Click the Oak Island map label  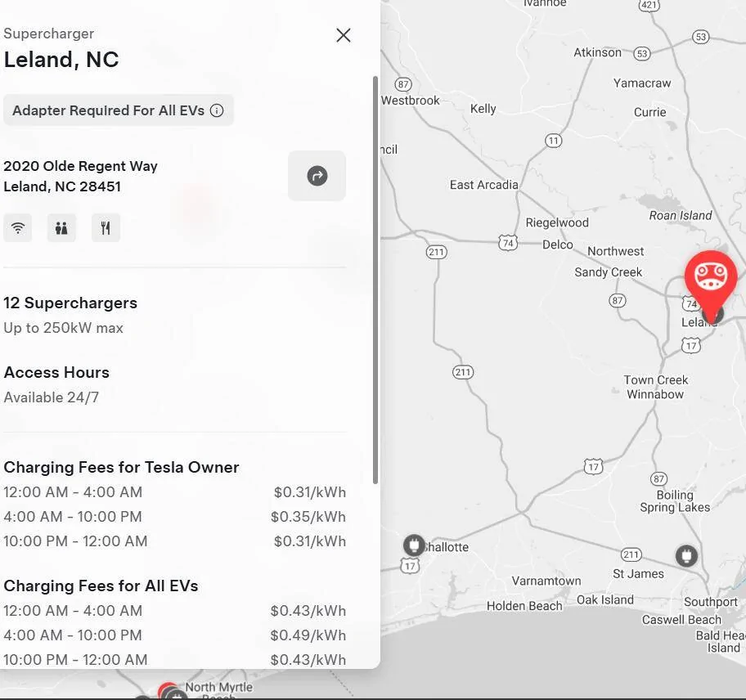pyautogui.click(x=605, y=600)
